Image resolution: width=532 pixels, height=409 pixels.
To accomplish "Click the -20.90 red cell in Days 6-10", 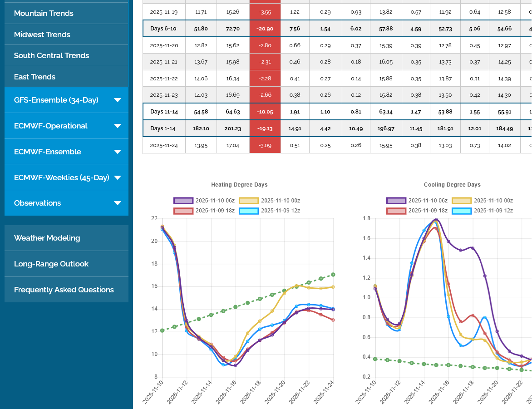I will click(x=265, y=29).
